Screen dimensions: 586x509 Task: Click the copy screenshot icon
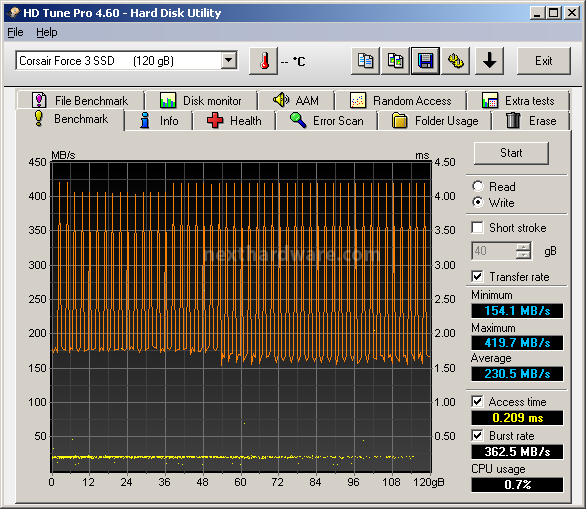coord(395,61)
